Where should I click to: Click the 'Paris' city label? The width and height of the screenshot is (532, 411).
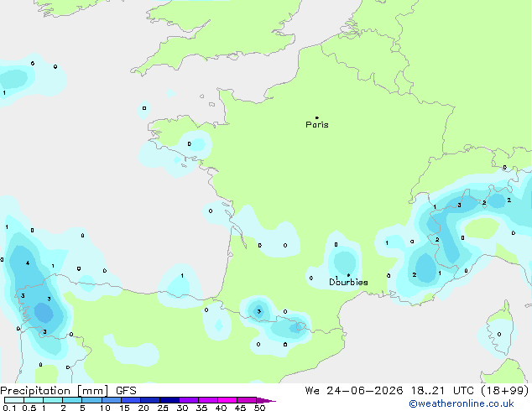pyautogui.click(x=317, y=125)
